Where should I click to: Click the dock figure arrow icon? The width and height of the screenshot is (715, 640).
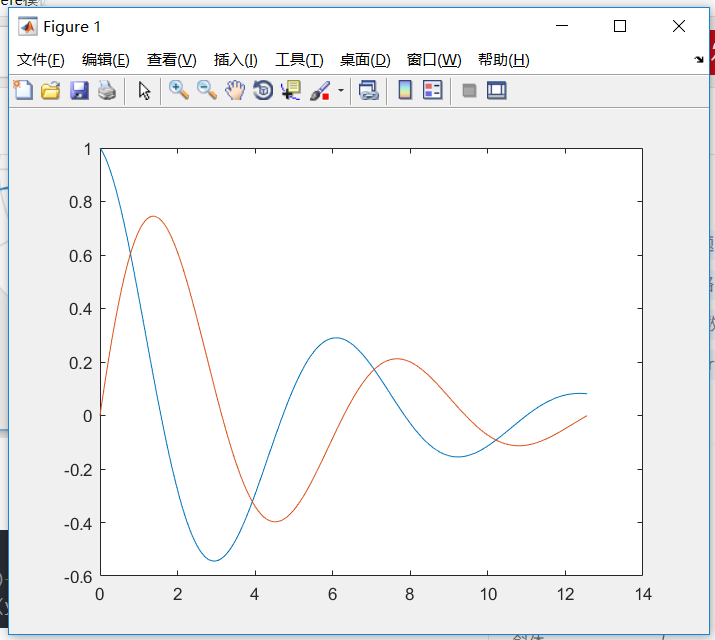[699, 59]
